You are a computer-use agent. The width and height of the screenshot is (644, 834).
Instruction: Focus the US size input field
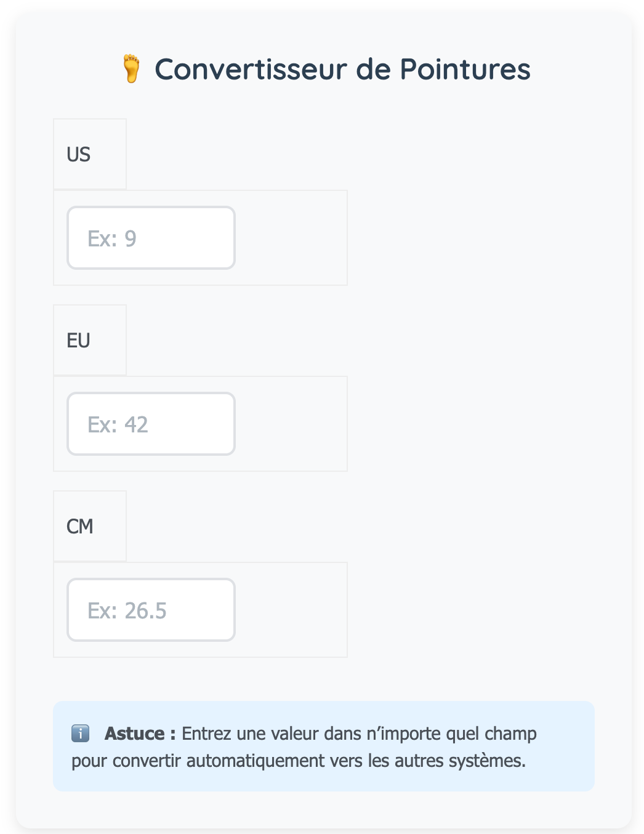(151, 238)
